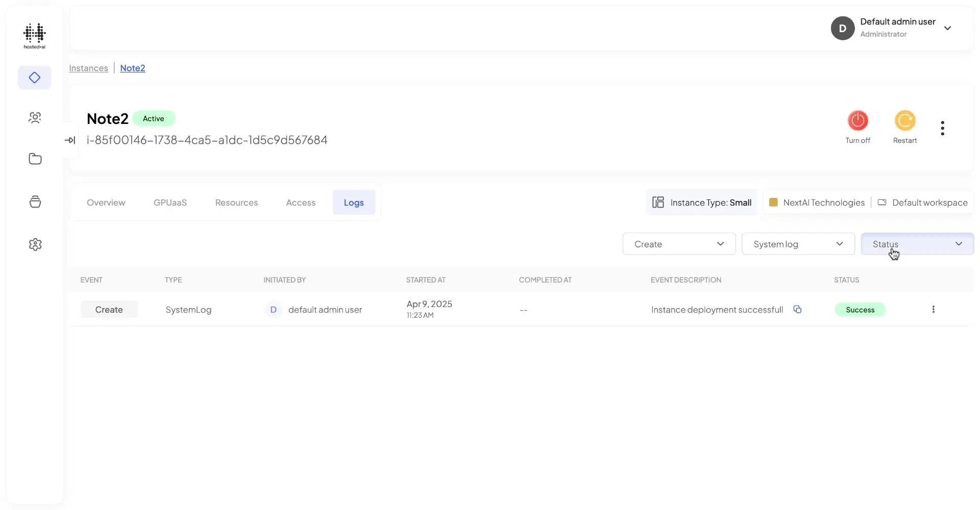Open the Projects folder icon in sidebar
980x510 pixels.
[35, 159]
